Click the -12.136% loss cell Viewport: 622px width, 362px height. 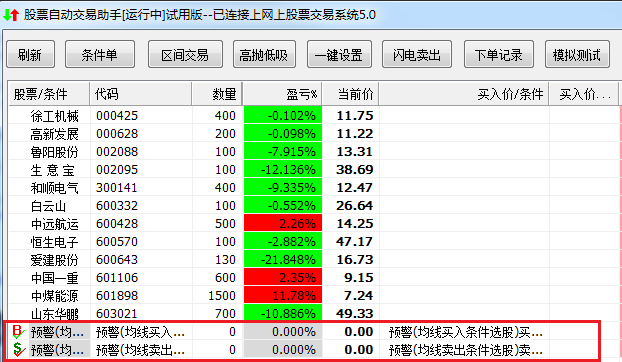(283, 170)
